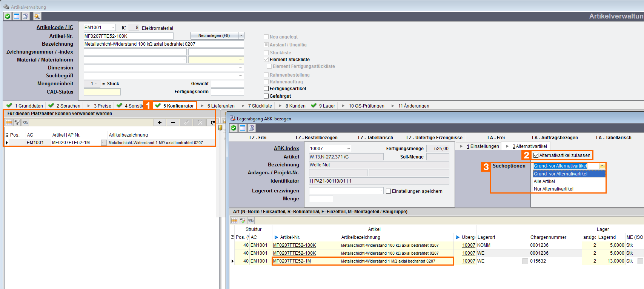Choose Nur Alternativartikel option
Viewport: 644px width, 289px height.
569,189
